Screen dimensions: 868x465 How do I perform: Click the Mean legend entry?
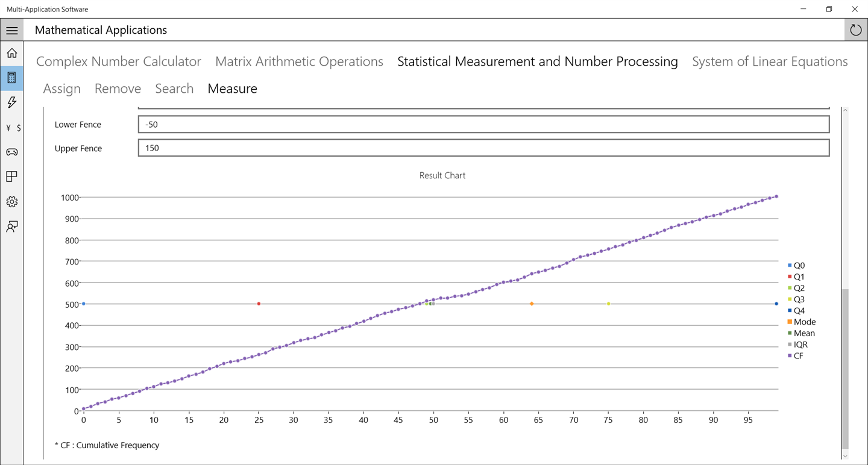(x=801, y=333)
